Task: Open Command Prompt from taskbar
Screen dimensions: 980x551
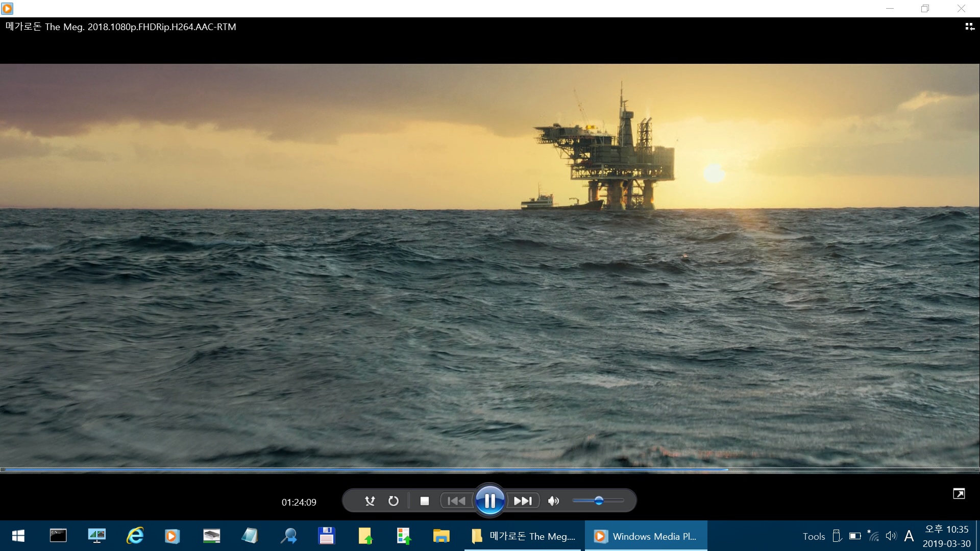Action: pyautogui.click(x=58, y=536)
